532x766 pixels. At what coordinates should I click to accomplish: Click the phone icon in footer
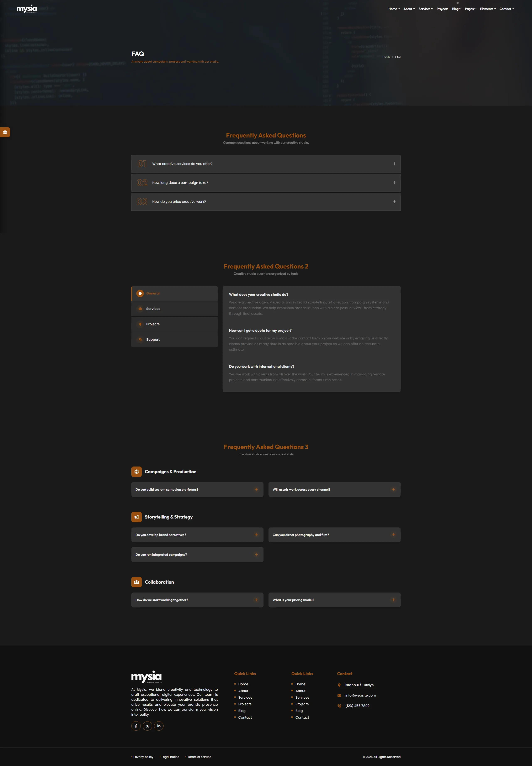click(339, 706)
